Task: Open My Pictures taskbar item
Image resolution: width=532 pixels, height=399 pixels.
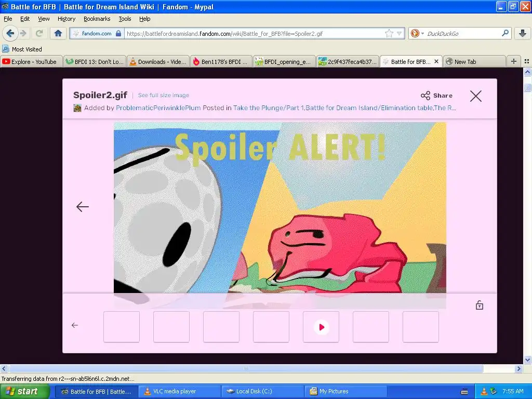Action: tap(346, 391)
